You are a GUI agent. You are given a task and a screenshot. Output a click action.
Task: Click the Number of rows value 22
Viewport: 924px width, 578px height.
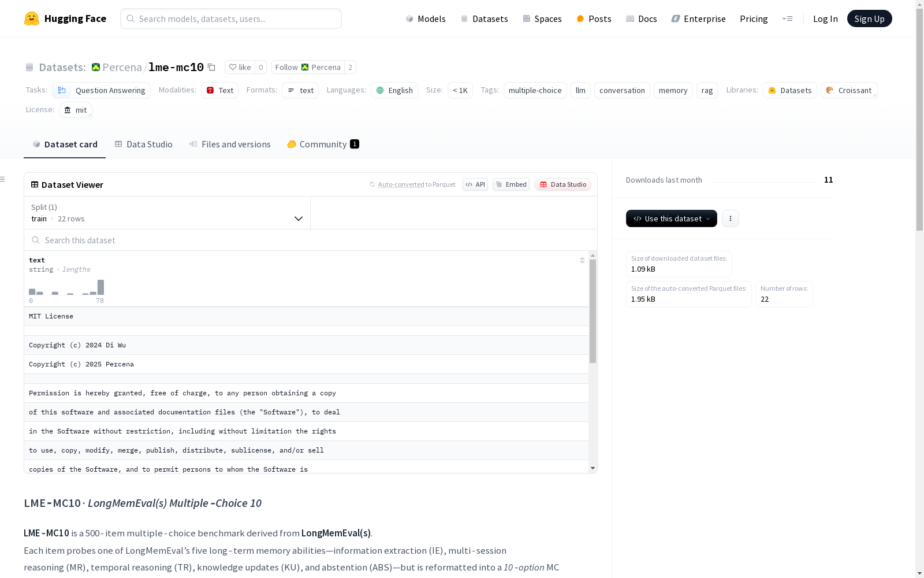765,299
